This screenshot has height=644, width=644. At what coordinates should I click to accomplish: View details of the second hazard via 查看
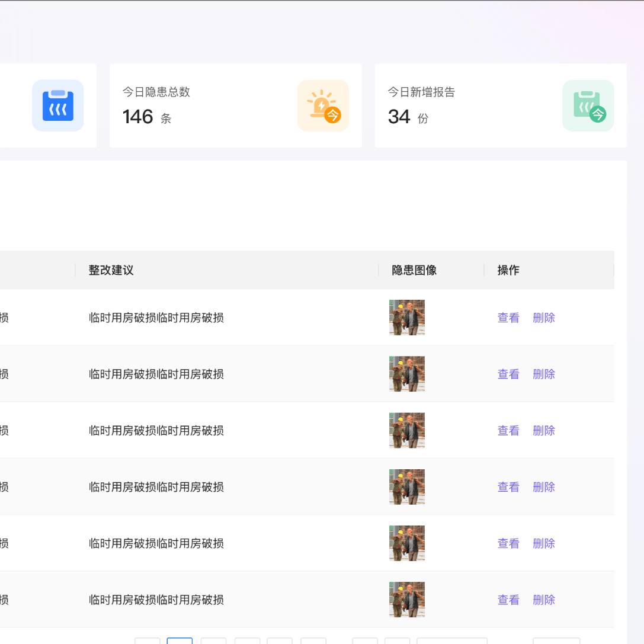pos(508,374)
